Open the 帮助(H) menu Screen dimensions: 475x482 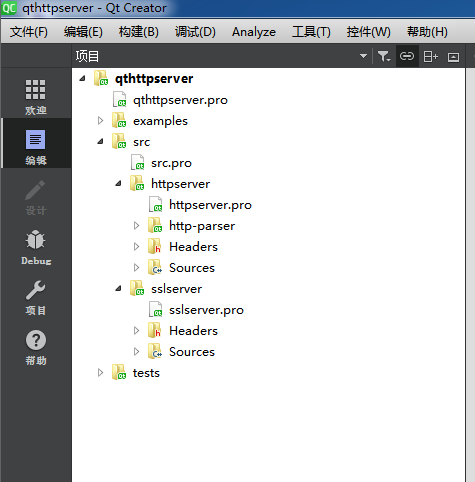click(x=427, y=32)
